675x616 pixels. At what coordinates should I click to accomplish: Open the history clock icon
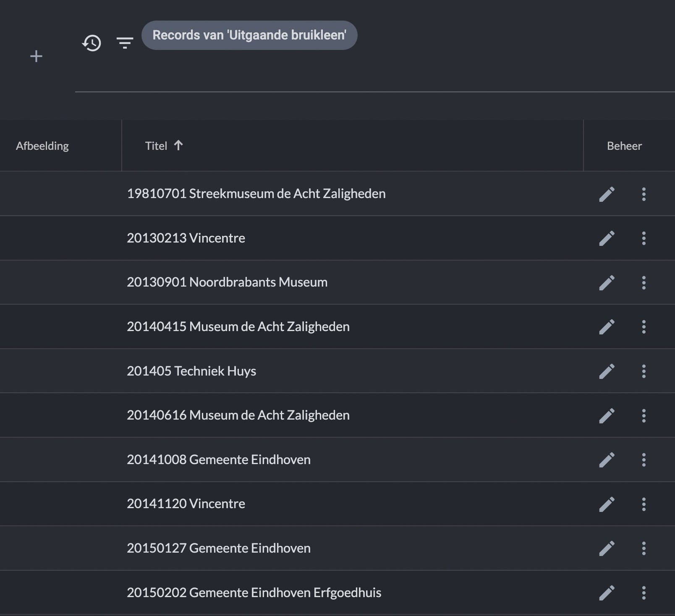(92, 43)
